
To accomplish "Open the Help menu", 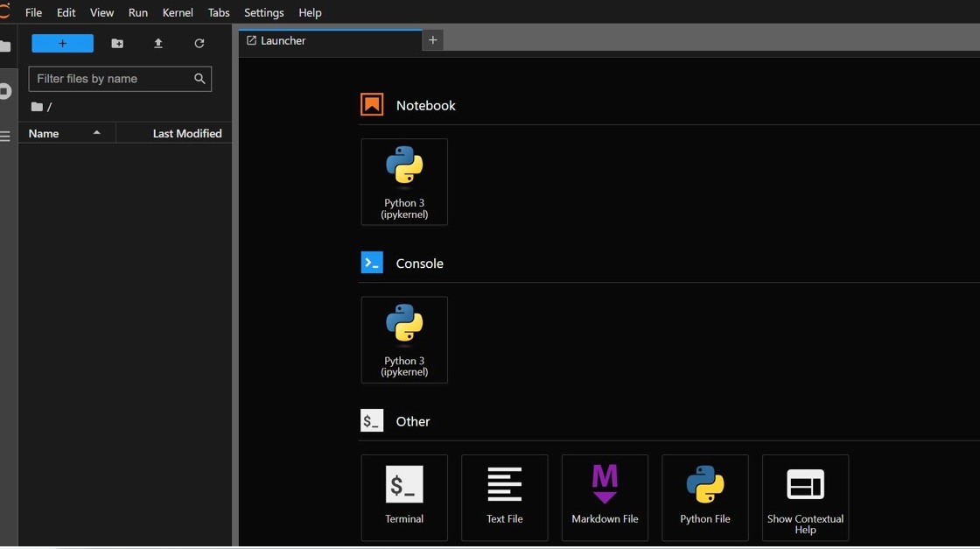I will tap(310, 12).
